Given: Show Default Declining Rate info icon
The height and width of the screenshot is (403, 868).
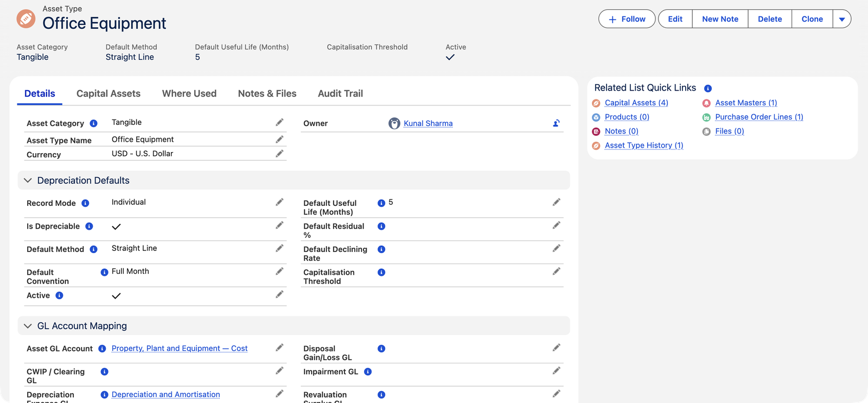Looking at the screenshot, I should click(381, 249).
